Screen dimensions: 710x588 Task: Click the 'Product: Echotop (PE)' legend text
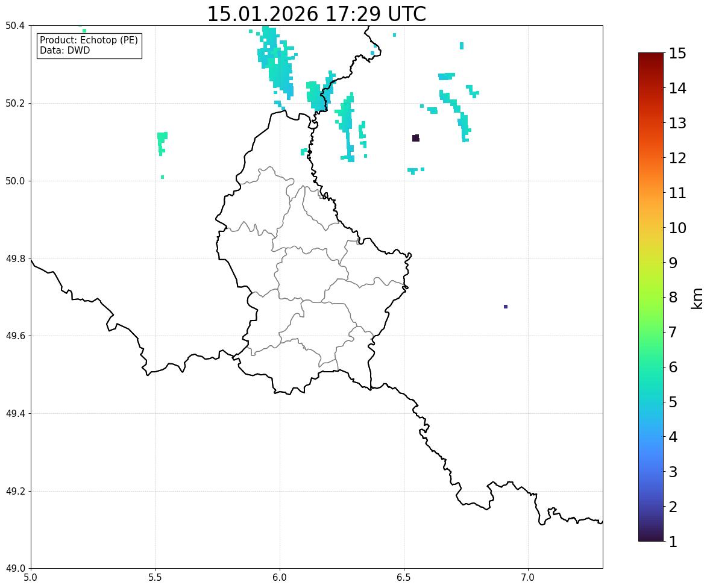coord(89,40)
